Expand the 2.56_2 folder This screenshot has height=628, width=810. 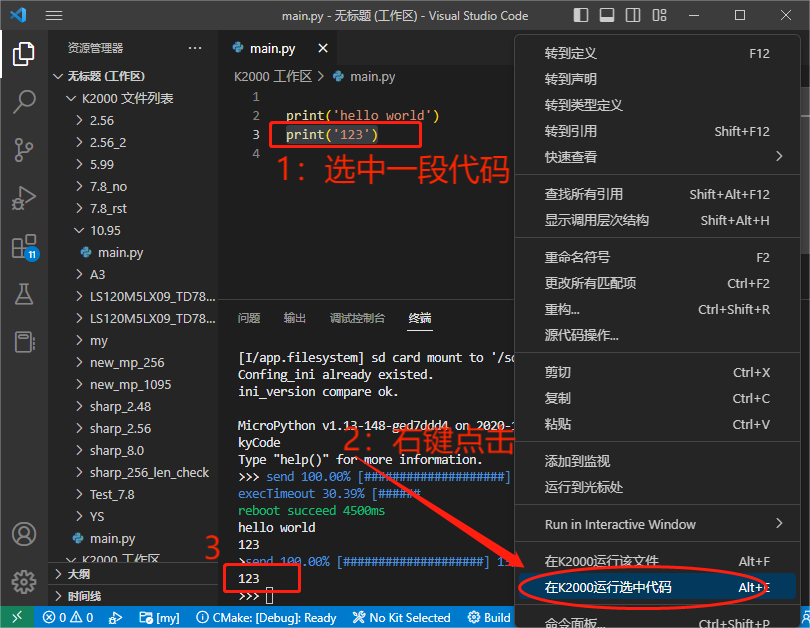pyautogui.click(x=134, y=142)
